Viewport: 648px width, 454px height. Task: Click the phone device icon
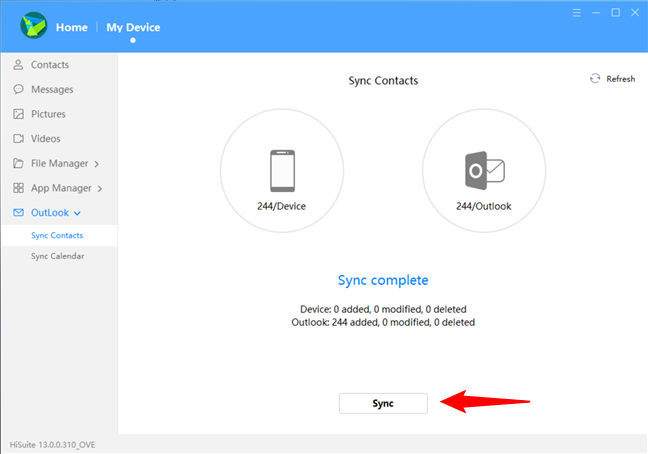(281, 171)
